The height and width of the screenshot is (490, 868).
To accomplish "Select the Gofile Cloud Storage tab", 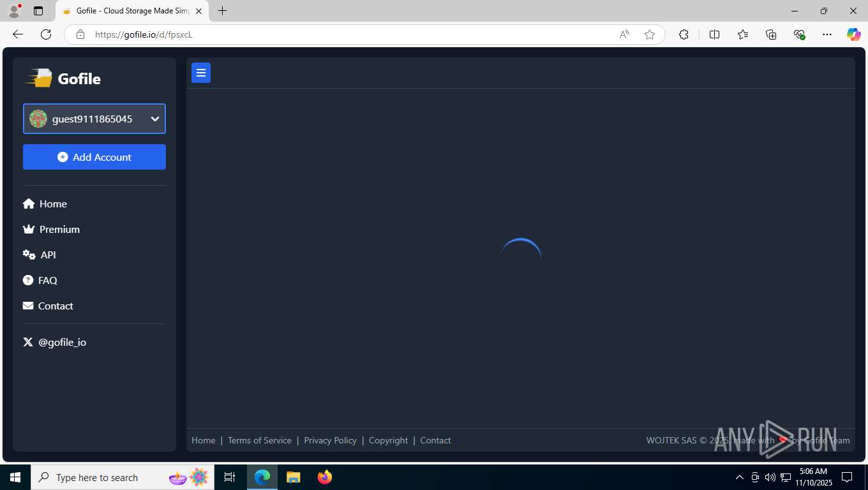I will click(x=133, y=11).
